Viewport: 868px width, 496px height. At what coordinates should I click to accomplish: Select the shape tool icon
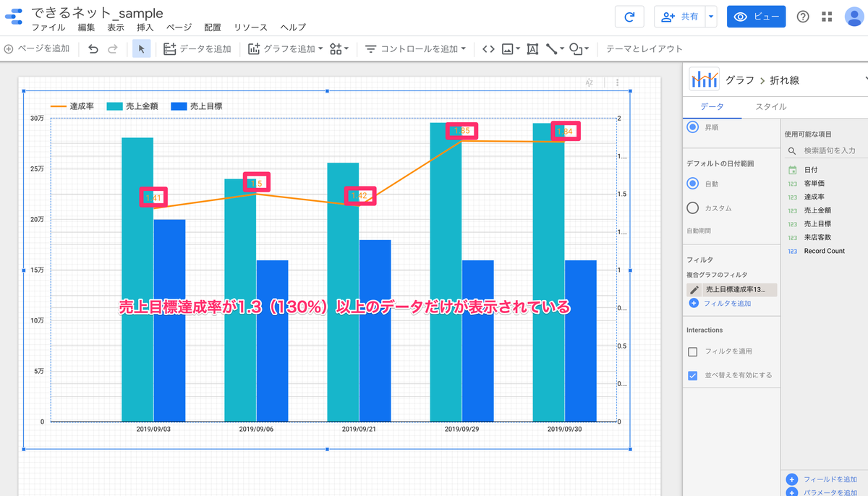click(x=575, y=49)
